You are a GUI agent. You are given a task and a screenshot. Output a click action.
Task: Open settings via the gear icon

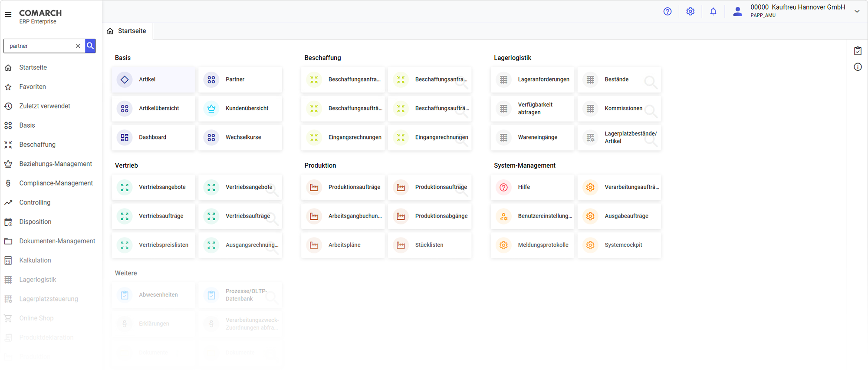pyautogui.click(x=690, y=12)
